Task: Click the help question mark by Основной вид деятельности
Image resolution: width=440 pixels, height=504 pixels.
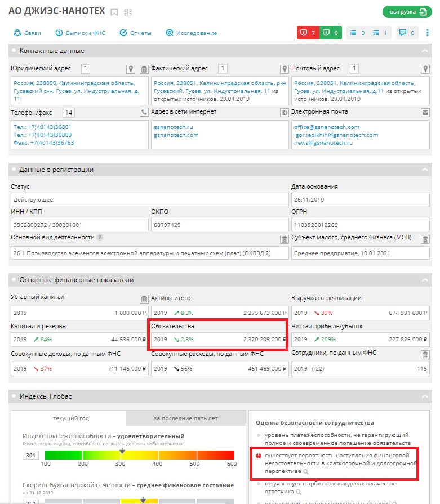Action: tap(100, 237)
